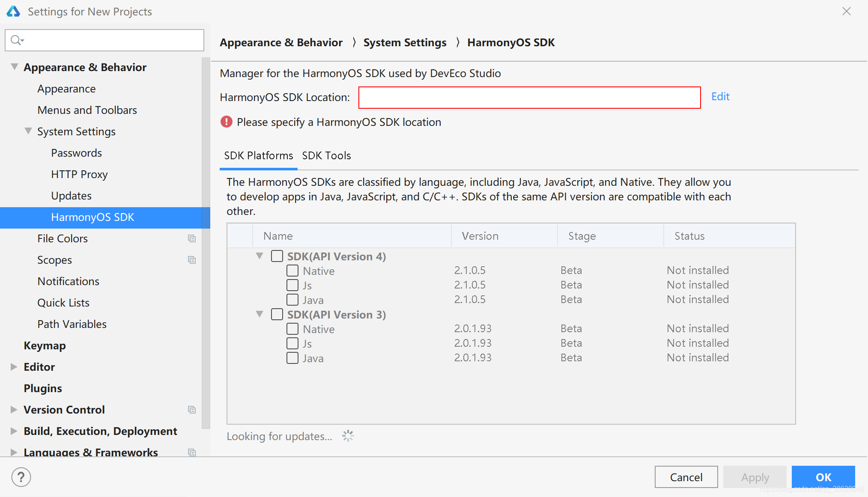This screenshot has width=868, height=497.
Task: Check the SDK(API Version 4) checkbox
Action: tap(277, 256)
